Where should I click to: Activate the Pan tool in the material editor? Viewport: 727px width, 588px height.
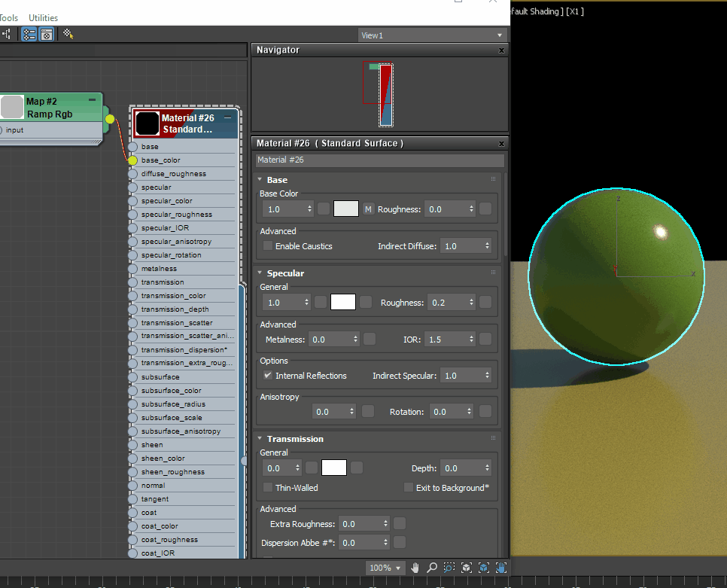click(414, 568)
